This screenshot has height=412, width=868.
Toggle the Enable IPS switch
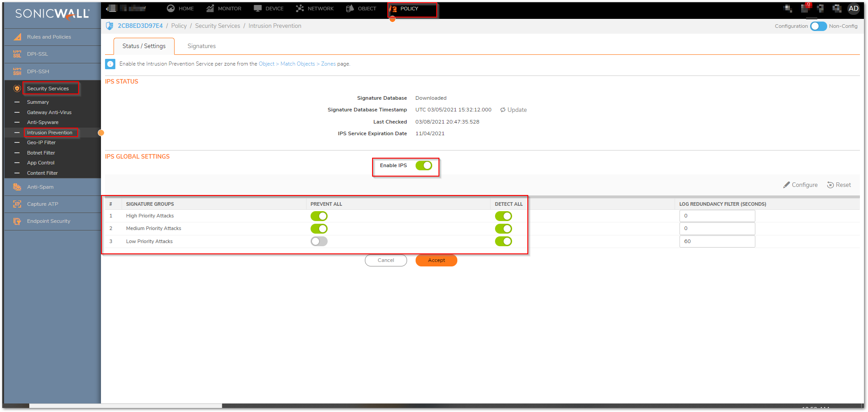(424, 165)
